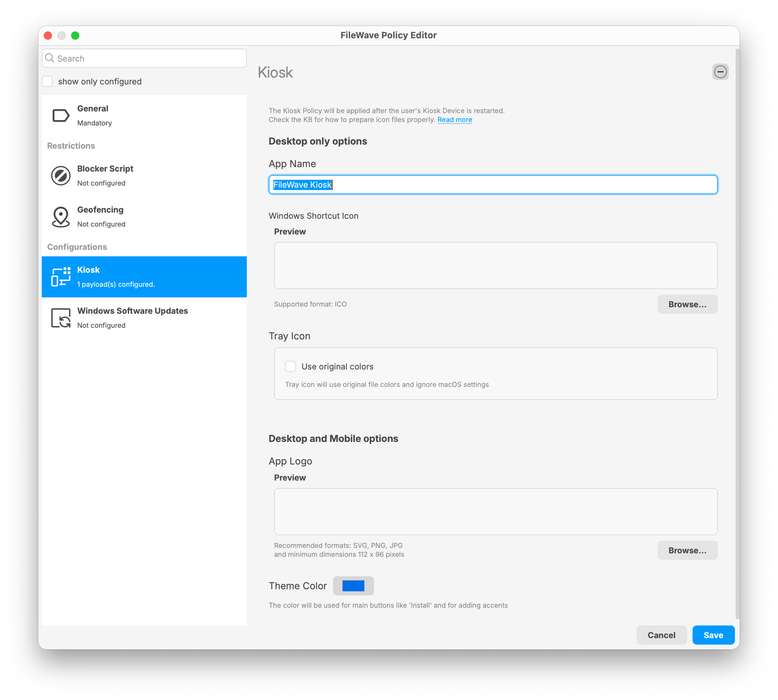Click the Theme Color label
Screen dimensions: 778x700
click(x=298, y=586)
